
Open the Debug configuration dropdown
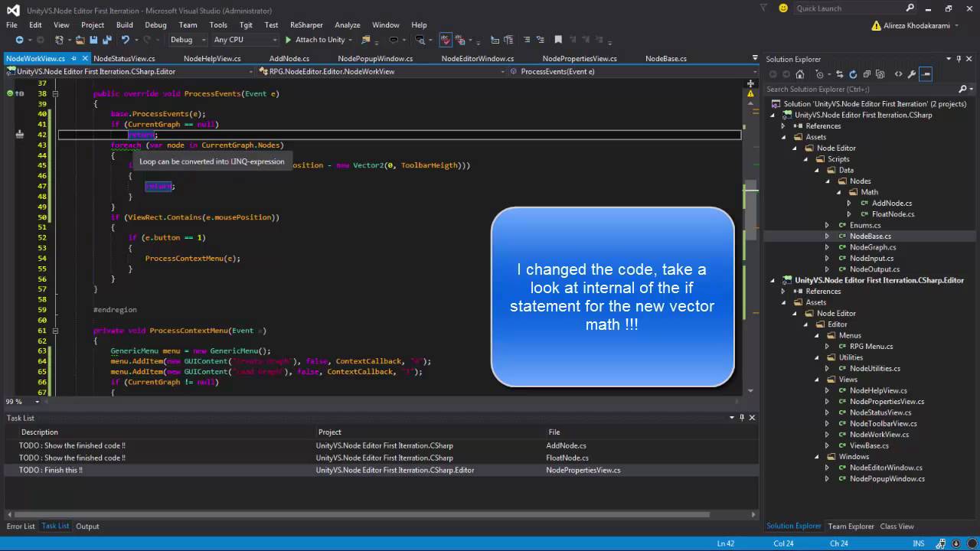(187, 40)
